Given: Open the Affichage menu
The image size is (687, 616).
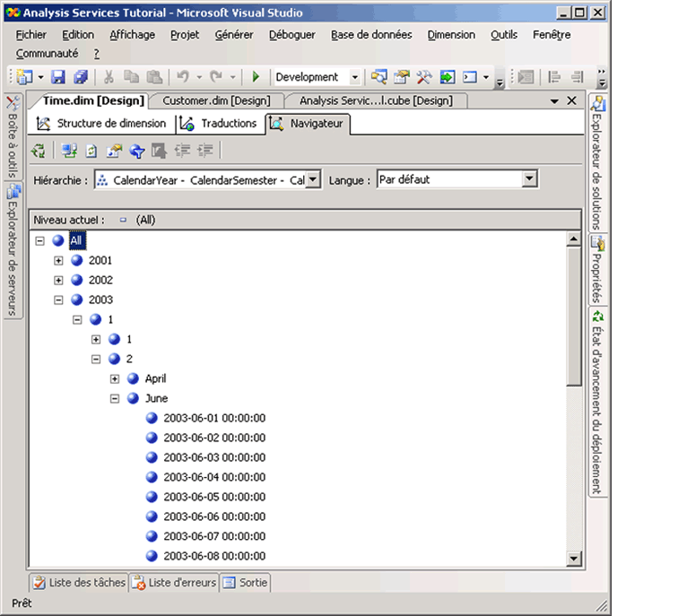Looking at the screenshot, I should coord(133,35).
